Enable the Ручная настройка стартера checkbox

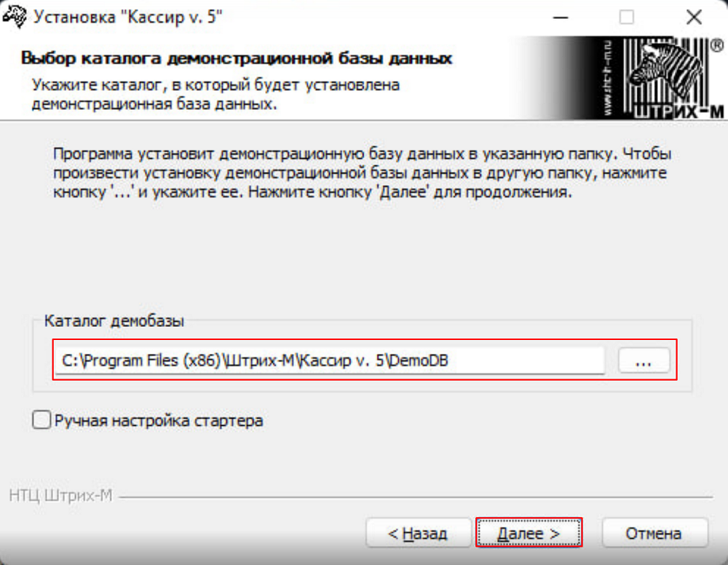[41, 419]
